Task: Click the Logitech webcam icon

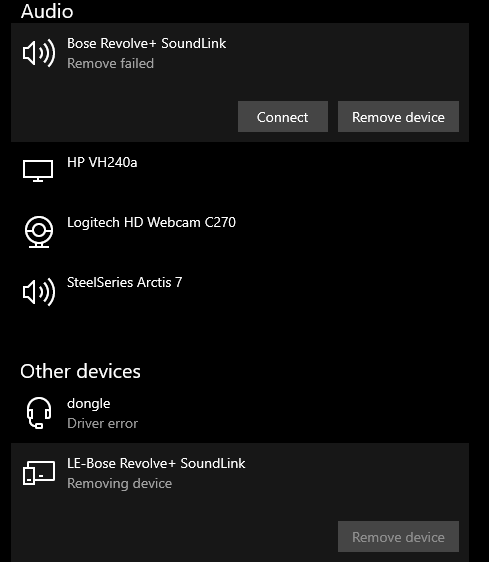Action: click(39, 232)
